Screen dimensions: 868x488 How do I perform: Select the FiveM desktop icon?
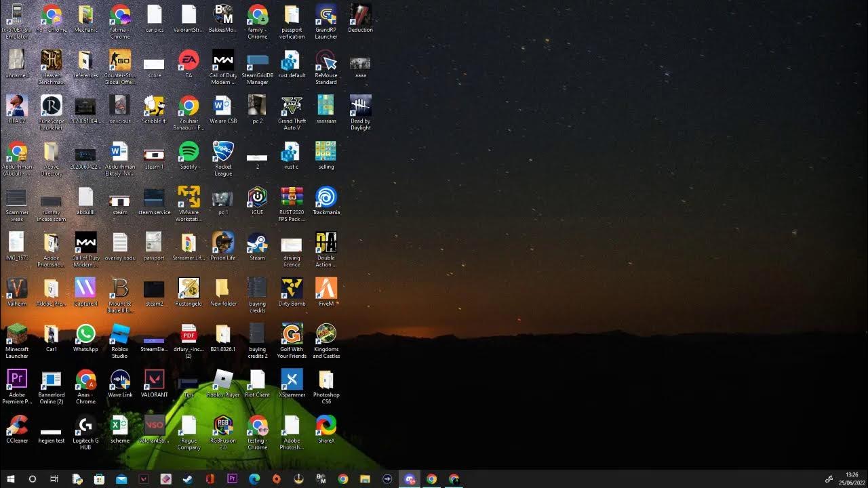click(x=326, y=292)
